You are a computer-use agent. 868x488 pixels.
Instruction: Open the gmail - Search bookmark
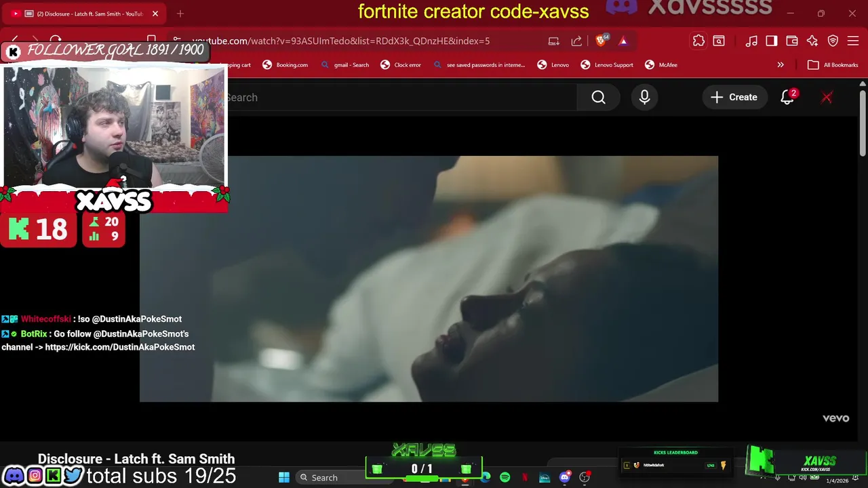click(x=344, y=65)
